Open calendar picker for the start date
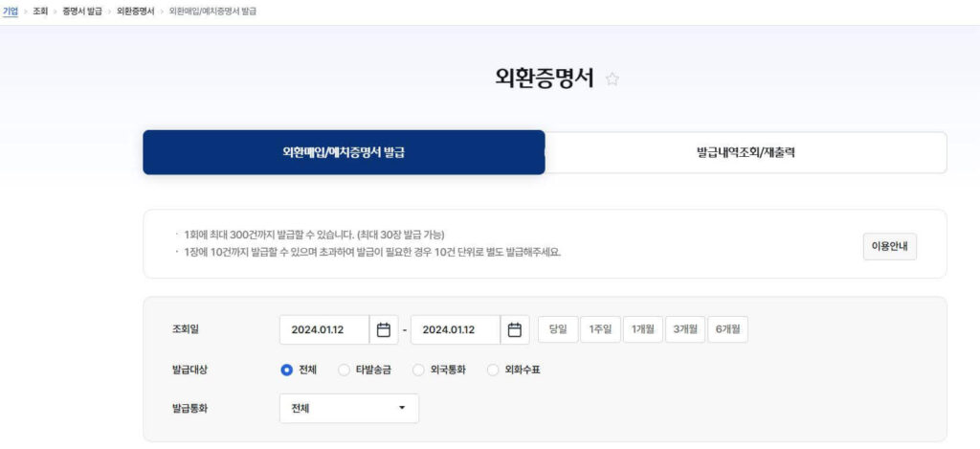 (x=384, y=329)
